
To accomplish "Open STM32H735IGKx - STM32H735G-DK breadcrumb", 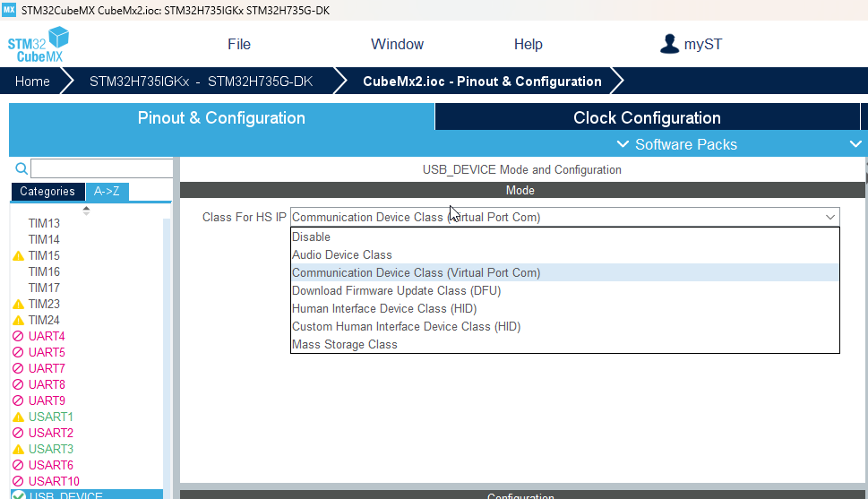I will coord(201,82).
